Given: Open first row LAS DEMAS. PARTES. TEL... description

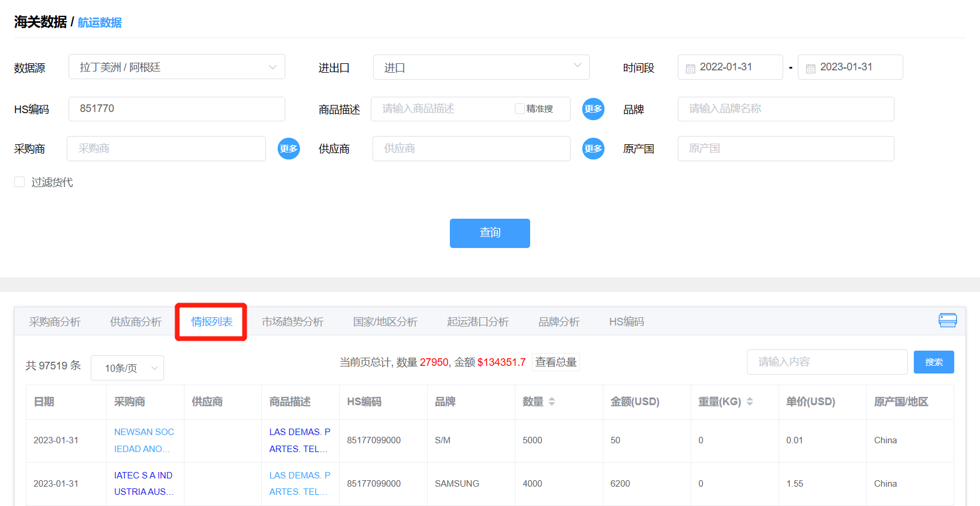Looking at the screenshot, I should (300, 440).
